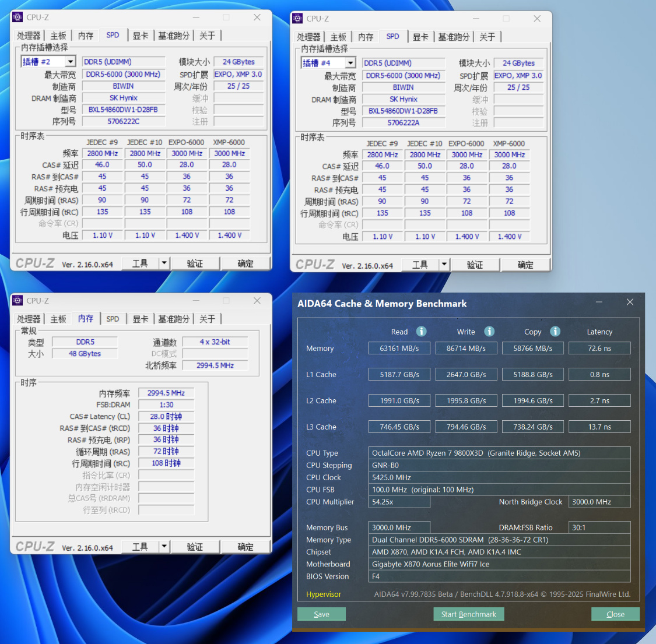Click 验证 button in memory window

click(x=195, y=547)
